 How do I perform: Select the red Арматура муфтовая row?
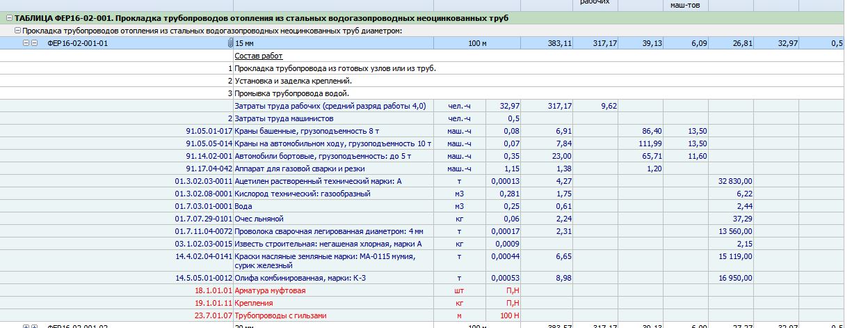coord(434,290)
